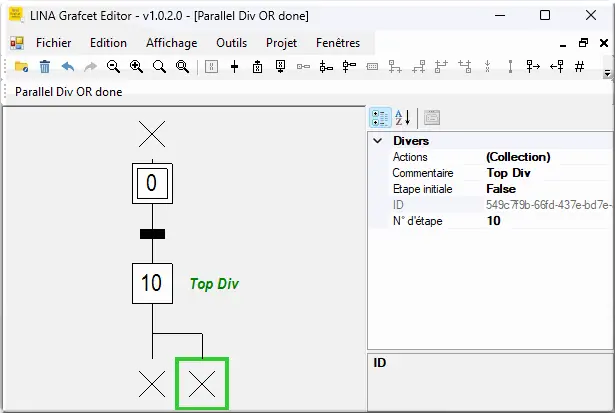615x413 pixels.
Task: Open the Projet menu
Action: click(281, 43)
